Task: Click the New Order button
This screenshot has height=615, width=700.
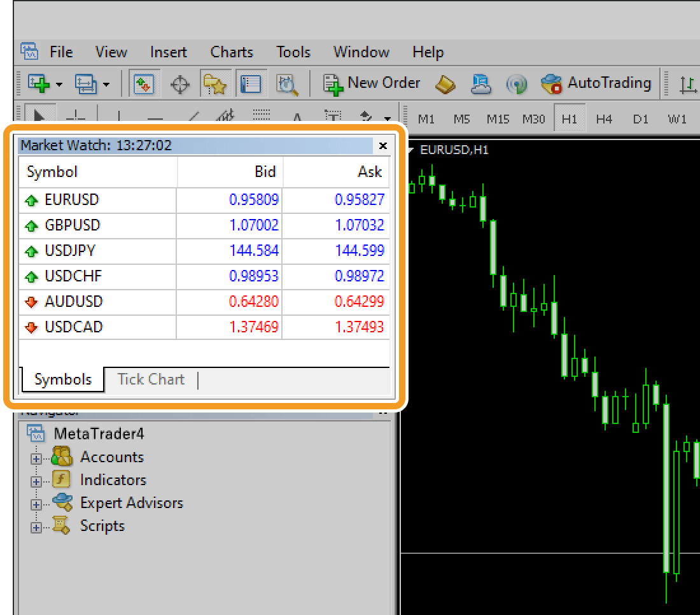Action: pyautogui.click(x=372, y=83)
